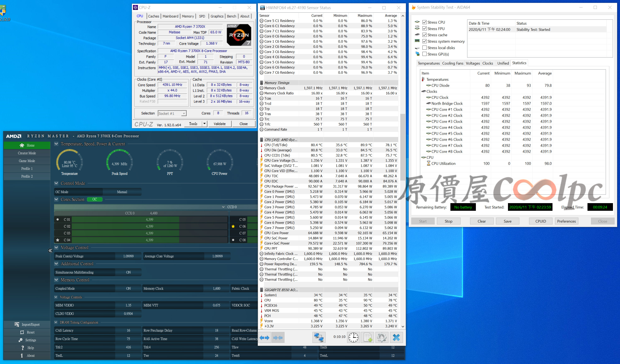Click AIDA64 Save button
Viewport: 620px width, 364px height.
507,221
